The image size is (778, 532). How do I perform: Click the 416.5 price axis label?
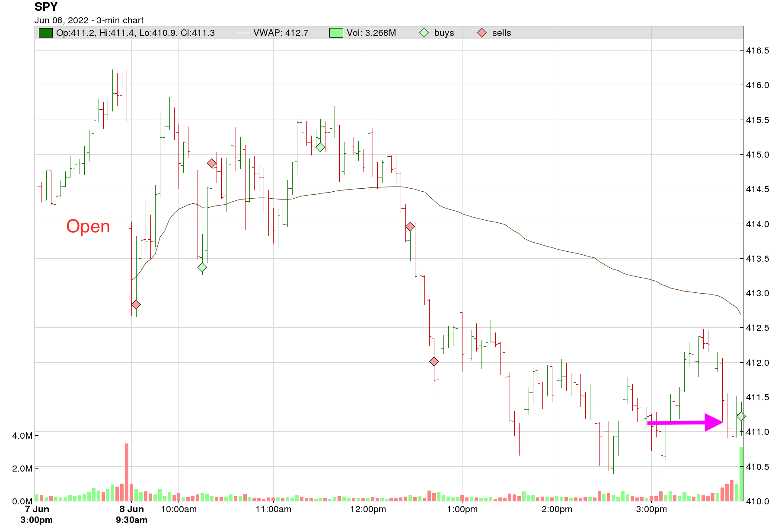[758, 51]
